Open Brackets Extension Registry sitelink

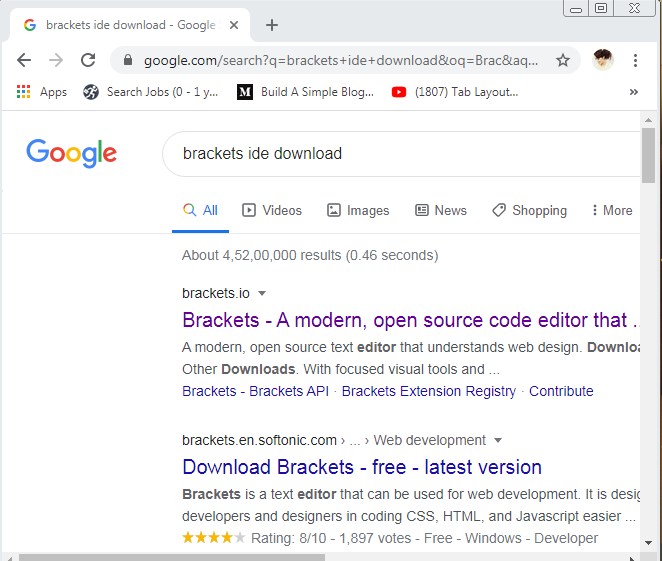429,391
